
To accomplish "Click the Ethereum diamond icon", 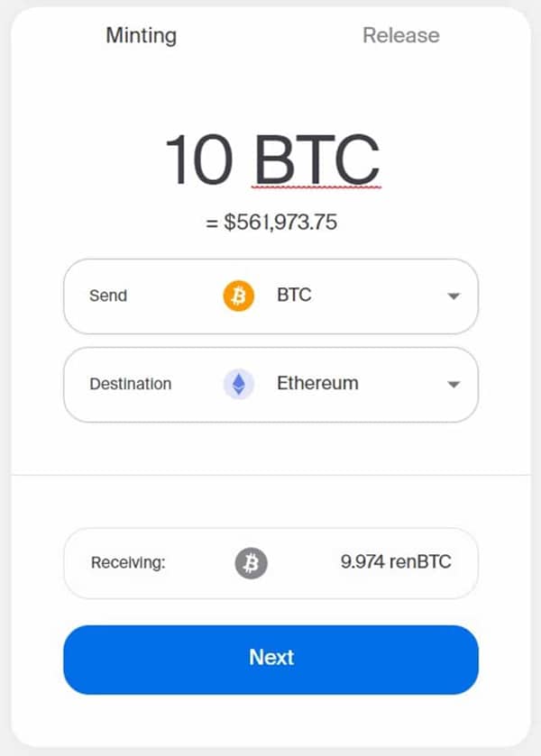I will point(239,384).
